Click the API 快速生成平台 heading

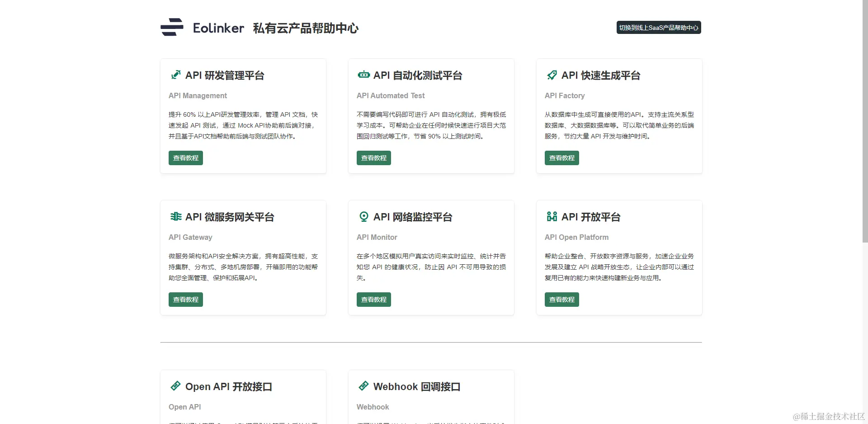601,76
